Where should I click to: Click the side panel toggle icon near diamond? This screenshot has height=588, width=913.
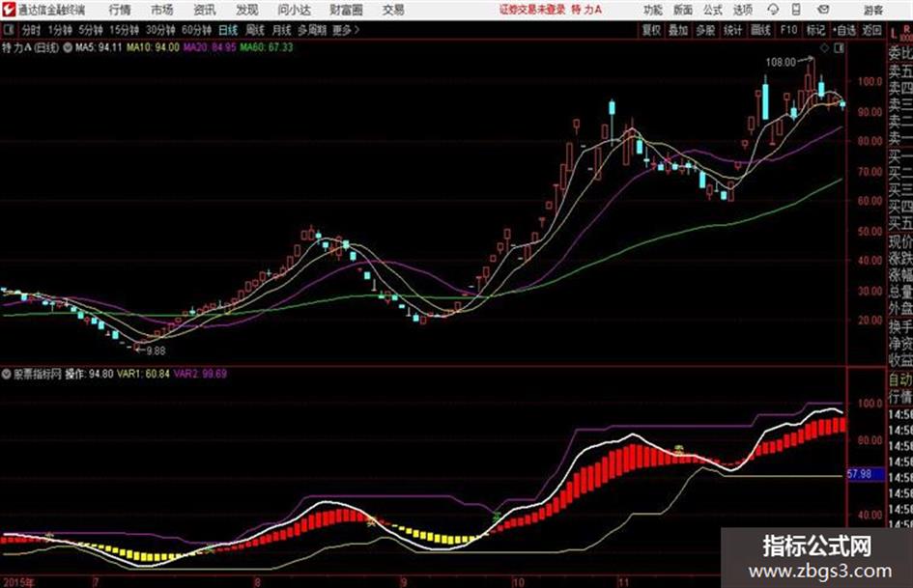[x=839, y=48]
